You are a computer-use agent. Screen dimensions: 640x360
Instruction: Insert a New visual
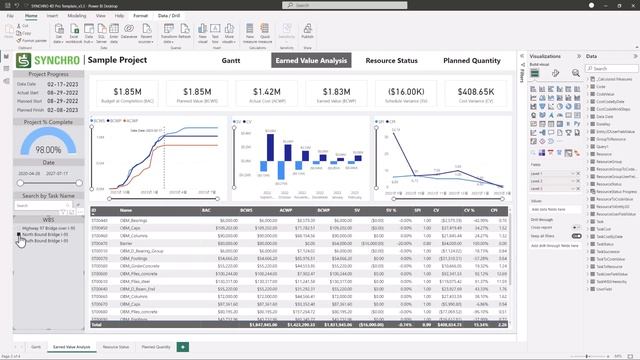[202, 33]
